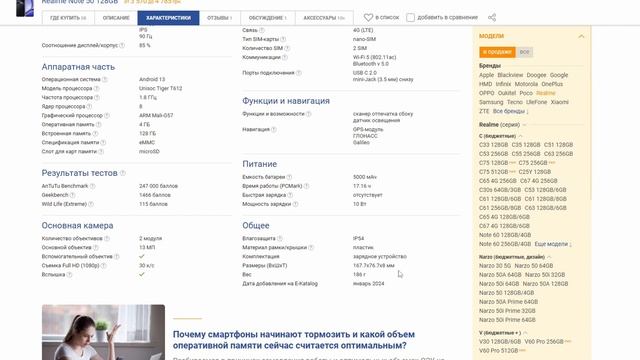Open the Tecno brand link

515,102
